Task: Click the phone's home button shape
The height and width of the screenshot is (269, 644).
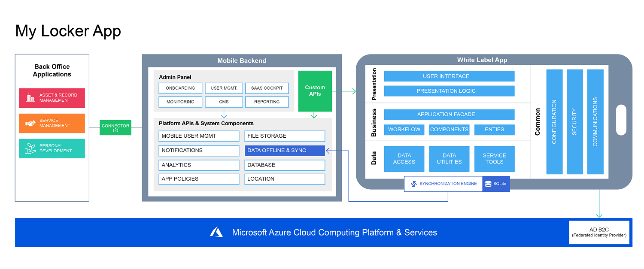Action: pos(621,120)
